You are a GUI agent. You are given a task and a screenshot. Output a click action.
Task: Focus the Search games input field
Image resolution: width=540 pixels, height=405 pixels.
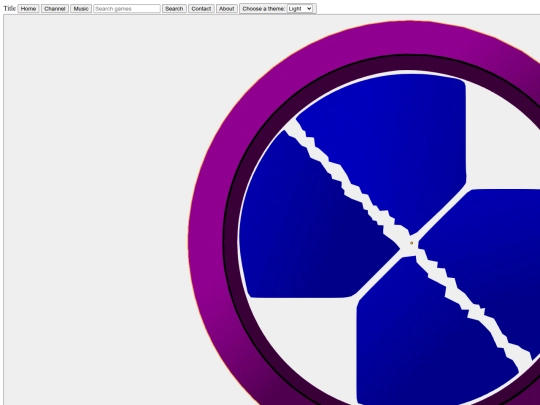tap(127, 9)
